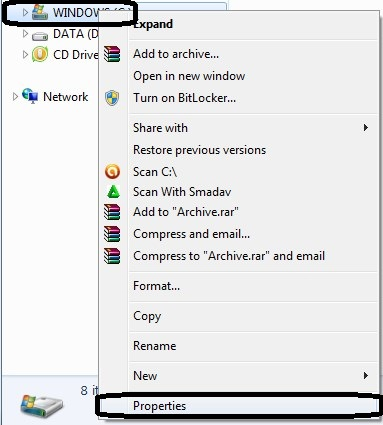Expand the CD Drive tree arrow
The image size is (383, 425).
[25, 54]
